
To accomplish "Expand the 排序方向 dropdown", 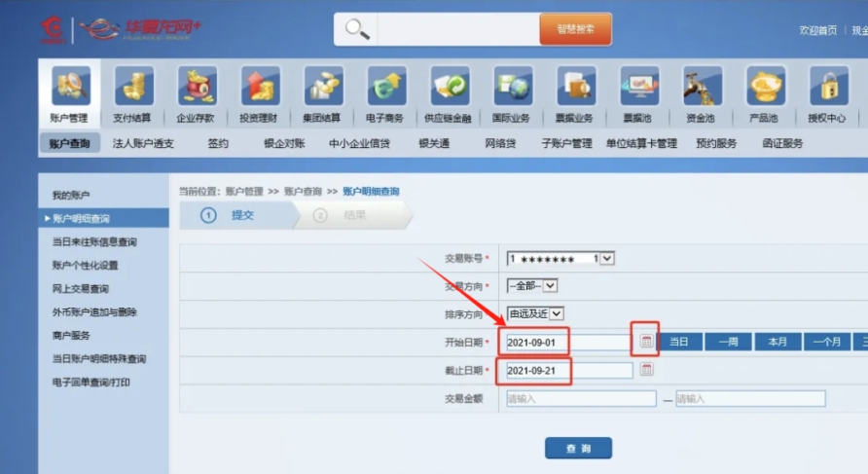I will pyautogui.click(x=557, y=314).
